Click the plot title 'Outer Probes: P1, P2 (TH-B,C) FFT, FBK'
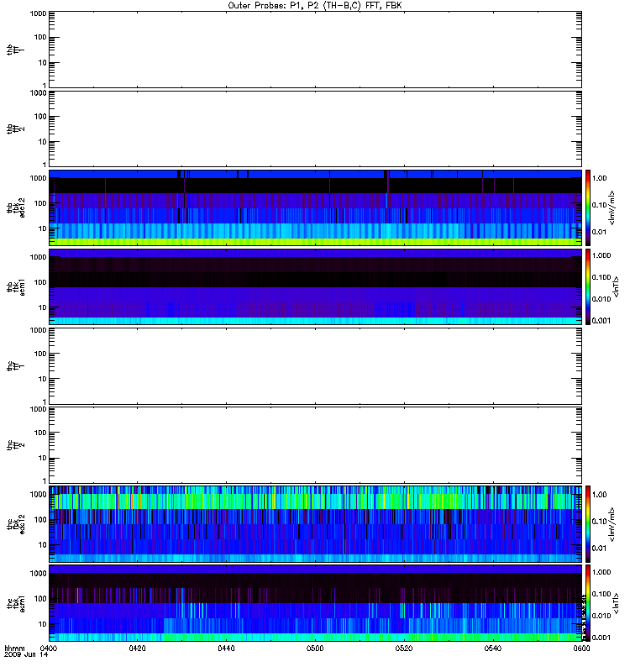The width and height of the screenshot is (630, 672). pyautogui.click(x=315, y=6)
